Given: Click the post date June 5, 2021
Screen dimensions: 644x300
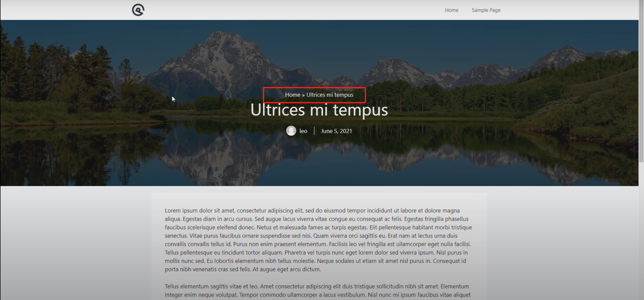Looking at the screenshot, I should [336, 131].
